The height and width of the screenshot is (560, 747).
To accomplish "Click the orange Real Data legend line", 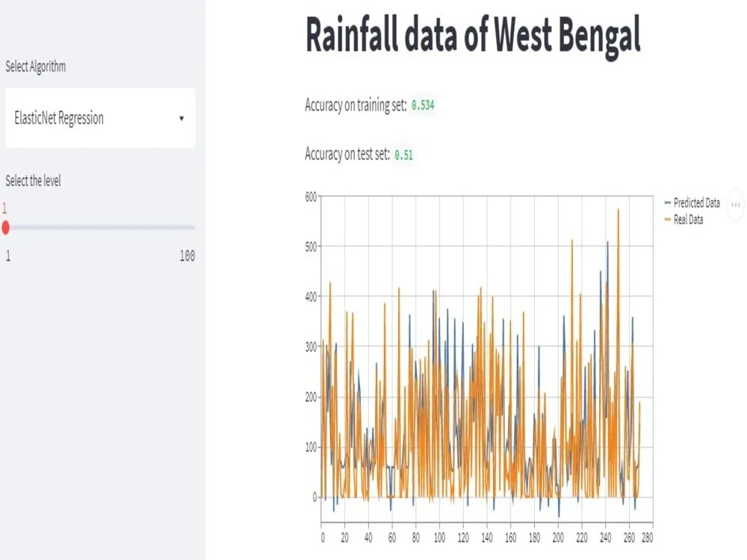I will (x=667, y=220).
